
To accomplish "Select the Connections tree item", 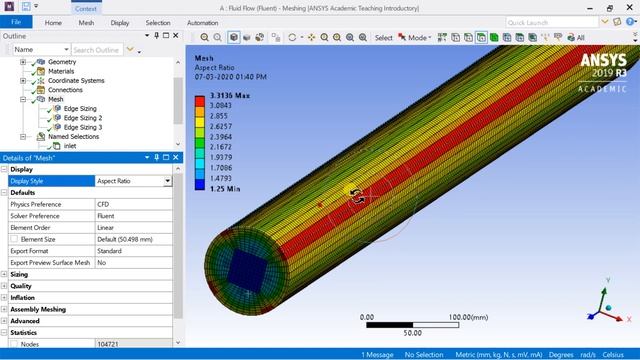I will (x=65, y=90).
